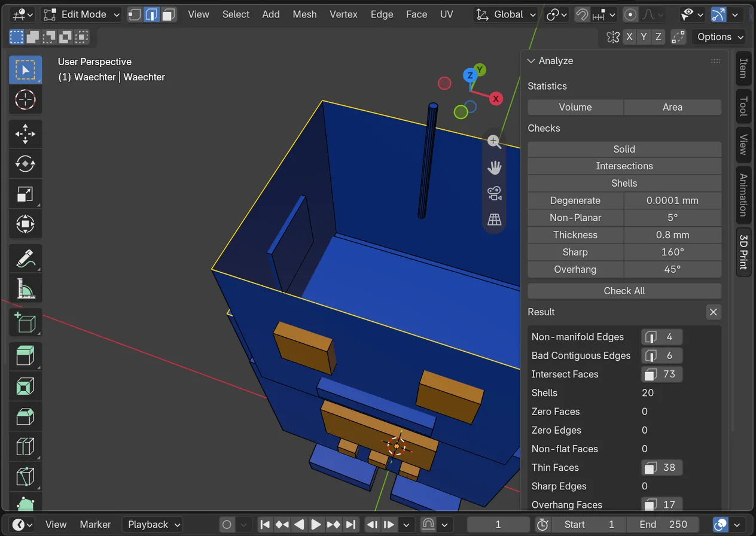Screen dimensions: 756x536
Task: Click the Intersections check button
Action: tap(624, 166)
